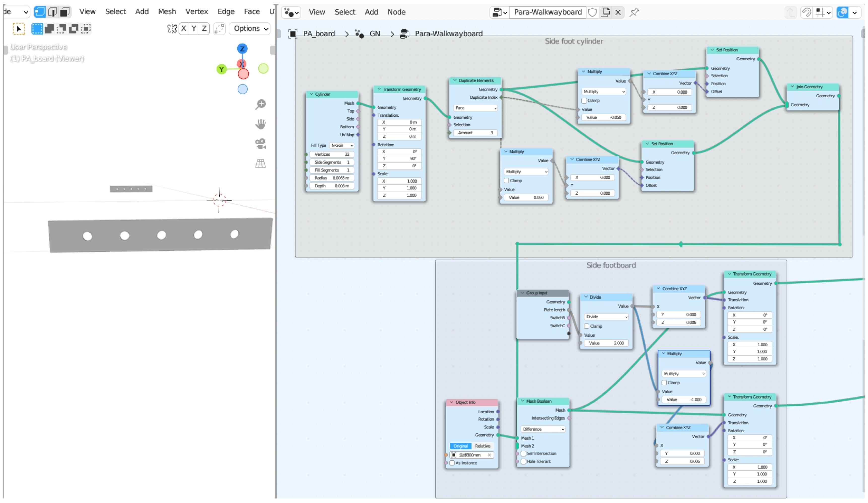This screenshot has width=868, height=503.
Task: Open the Node menu
Action: pyautogui.click(x=396, y=12)
